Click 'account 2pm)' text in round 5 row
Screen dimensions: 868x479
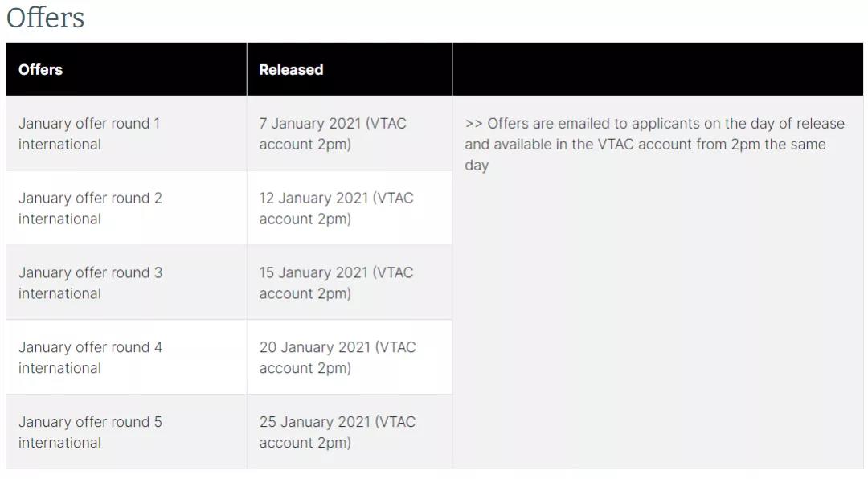coord(305,443)
